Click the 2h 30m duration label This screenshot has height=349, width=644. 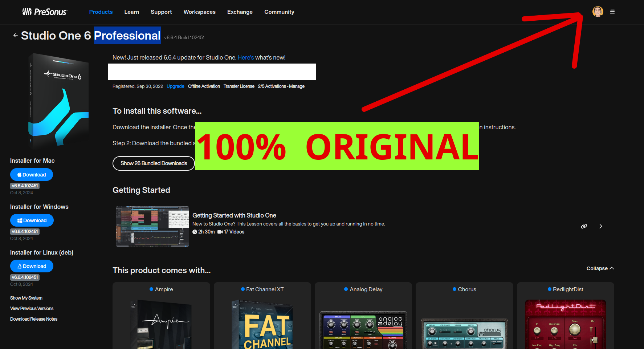[204, 232]
